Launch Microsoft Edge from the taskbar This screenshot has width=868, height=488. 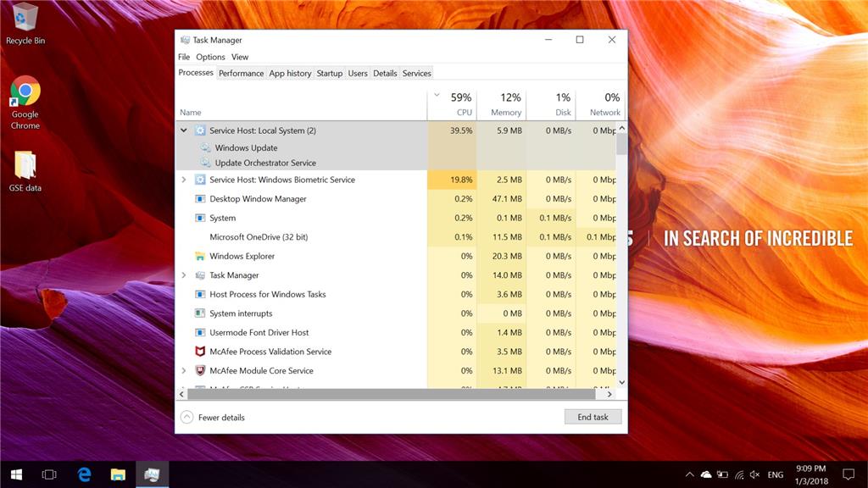point(84,474)
